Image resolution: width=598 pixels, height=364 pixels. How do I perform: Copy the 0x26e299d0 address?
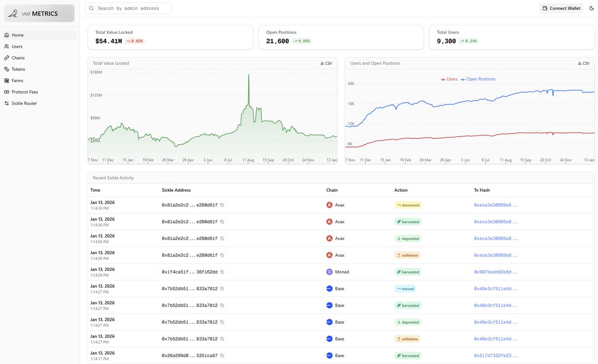click(222, 356)
